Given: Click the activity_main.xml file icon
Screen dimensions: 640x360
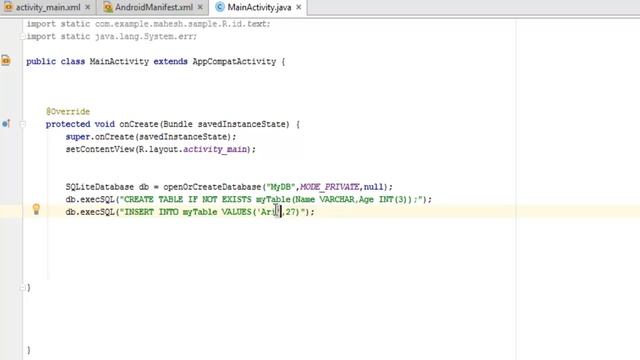Looking at the screenshot, I should [8, 7].
